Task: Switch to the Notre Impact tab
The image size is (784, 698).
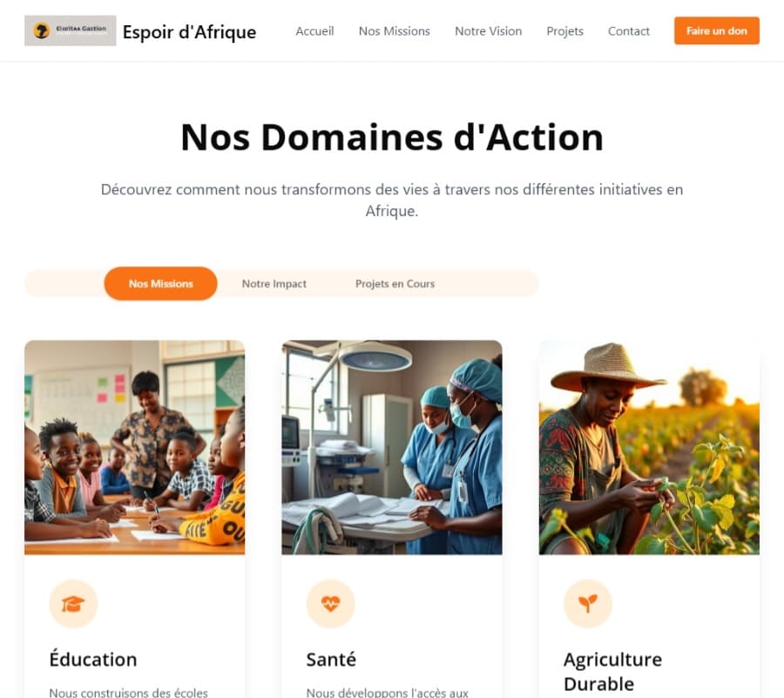Action: [274, 283]
